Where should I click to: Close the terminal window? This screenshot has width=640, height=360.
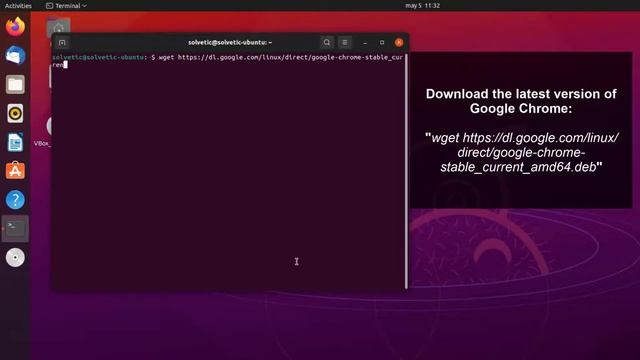pos(399,42)
